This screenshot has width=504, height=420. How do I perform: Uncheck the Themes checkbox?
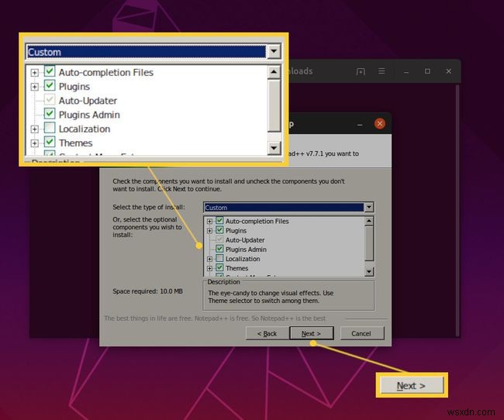coord(219,267)
